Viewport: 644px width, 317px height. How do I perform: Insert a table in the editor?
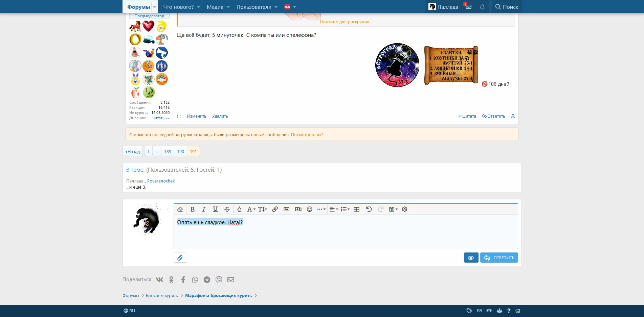pyautogui.click(x=356, y=209)
